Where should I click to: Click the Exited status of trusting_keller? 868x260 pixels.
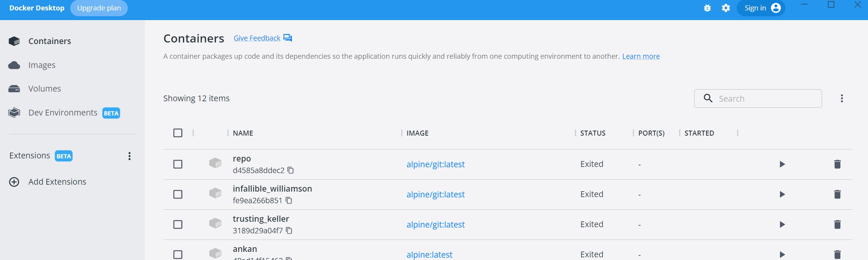click(x=592, y=224)
